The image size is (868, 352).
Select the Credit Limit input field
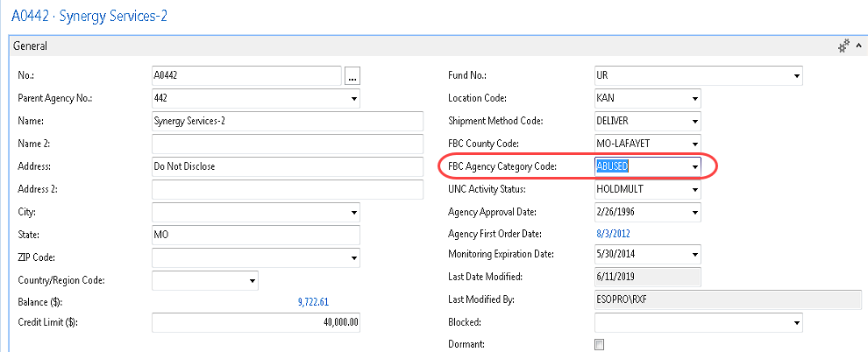click(x=256, y=323)
